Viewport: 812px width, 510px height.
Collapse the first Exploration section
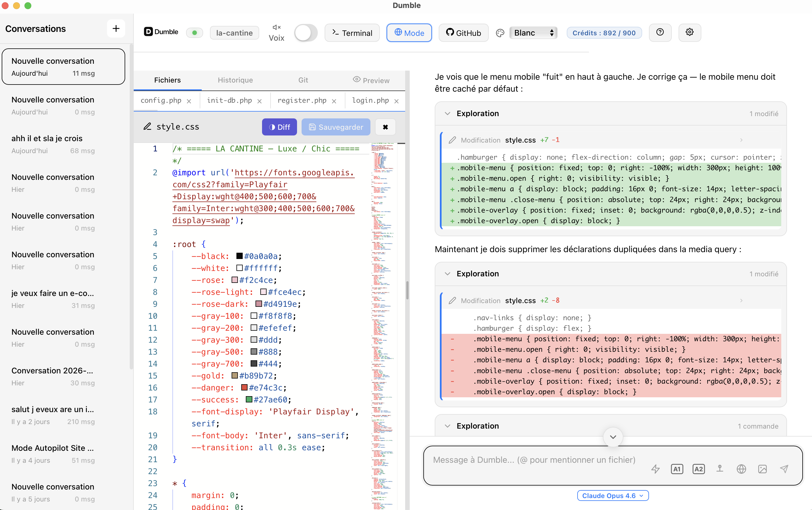coord(448,114)
